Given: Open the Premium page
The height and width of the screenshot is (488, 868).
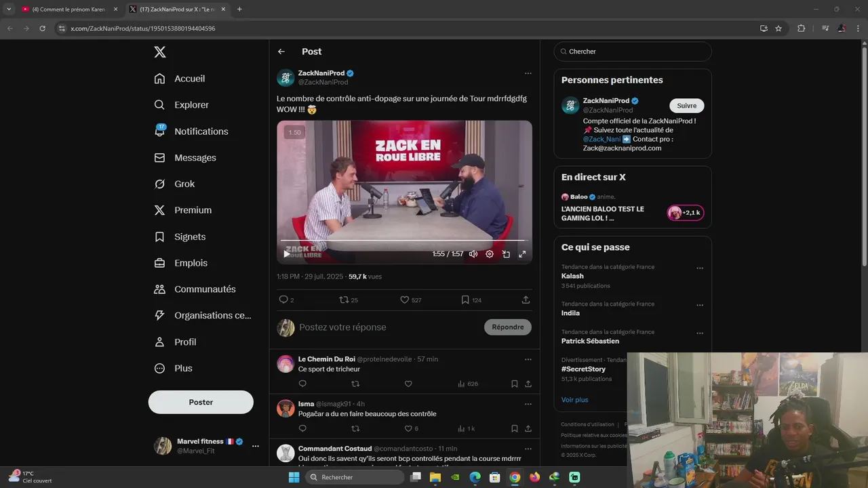Looking at the screenshot, I should tap(183, 210).
